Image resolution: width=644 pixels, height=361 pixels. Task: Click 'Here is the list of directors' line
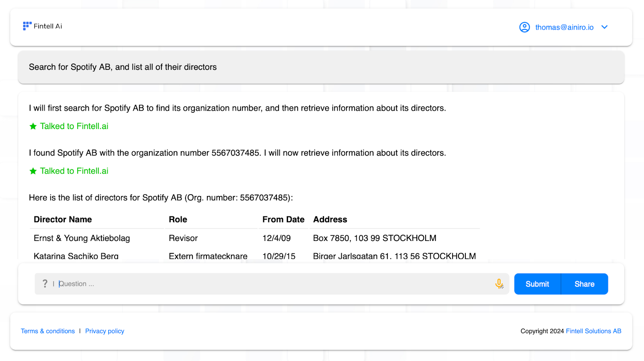click(161, 198)
